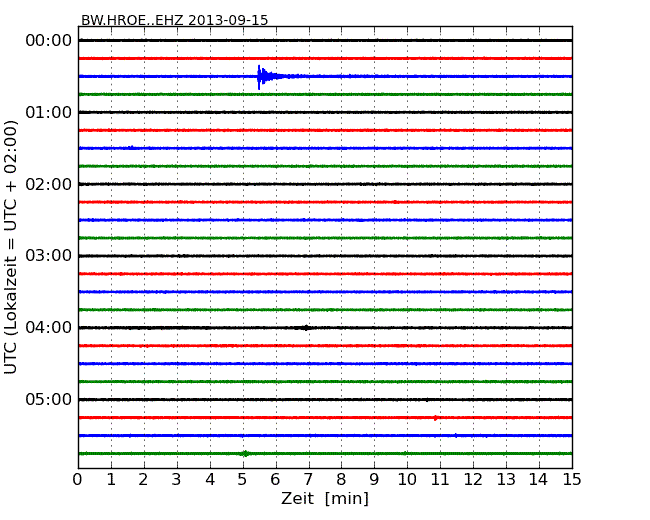The height and width of the screenshot is (520, 650).
Task: Click x-axis tick label 2
Action: click(x=143, y=480)
